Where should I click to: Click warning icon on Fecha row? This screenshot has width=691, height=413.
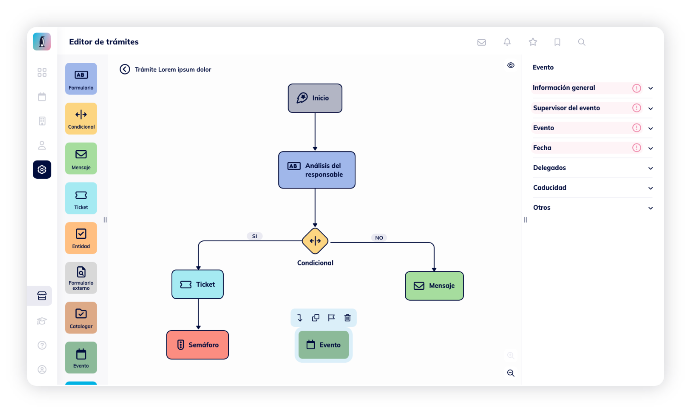(636, 148)
